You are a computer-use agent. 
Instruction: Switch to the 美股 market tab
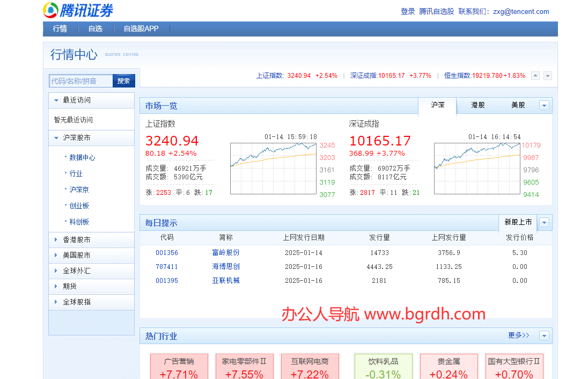coord(518,105)
